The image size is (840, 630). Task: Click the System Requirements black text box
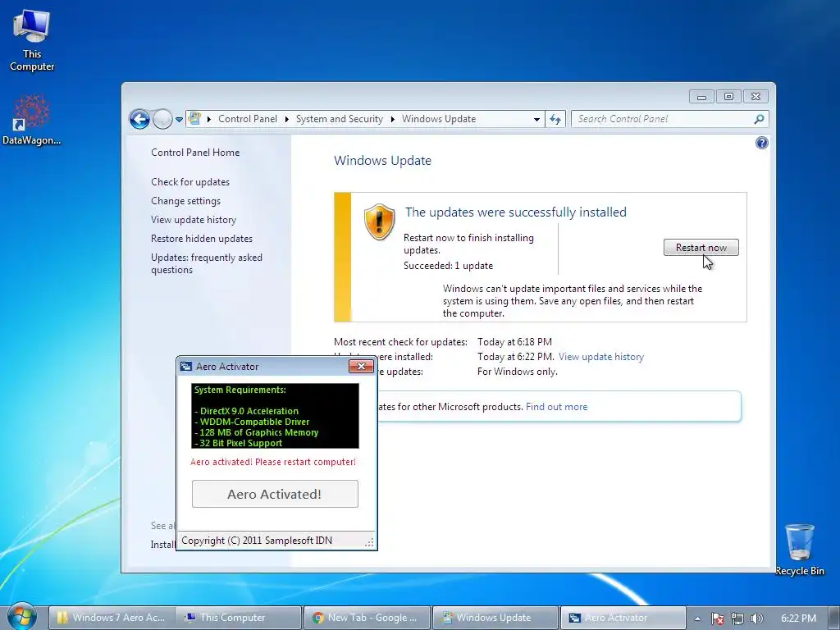click(x=275, y=416)
